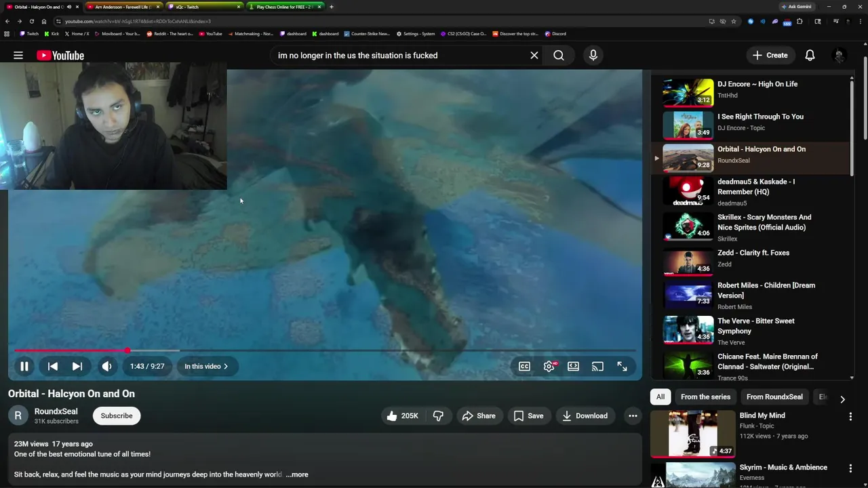Open player settings gear

(x=549, y=366)
